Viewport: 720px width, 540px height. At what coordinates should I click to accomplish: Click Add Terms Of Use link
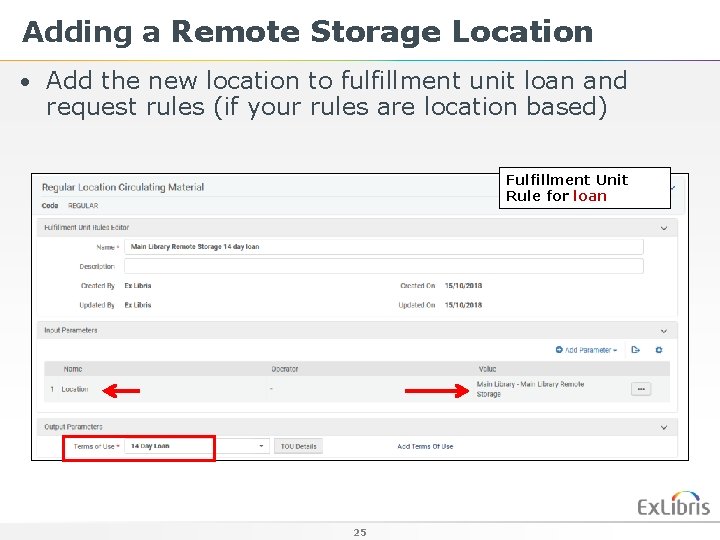coord(425,446)
